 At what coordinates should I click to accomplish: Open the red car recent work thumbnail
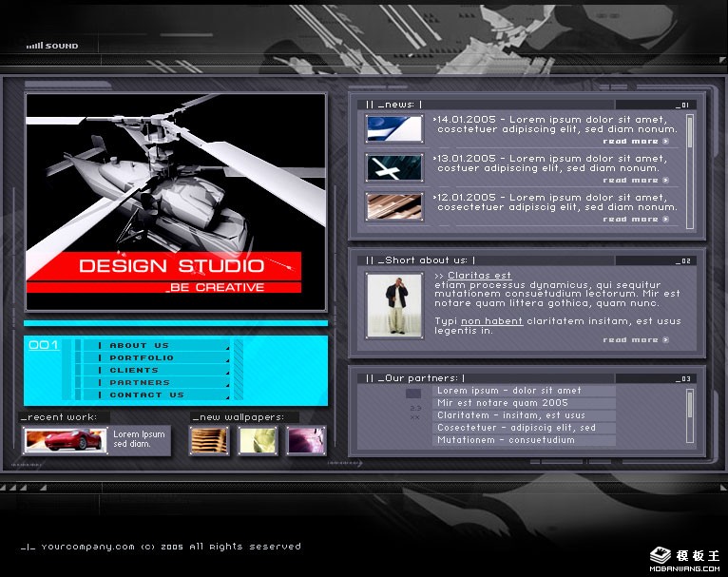coord(66,440)
